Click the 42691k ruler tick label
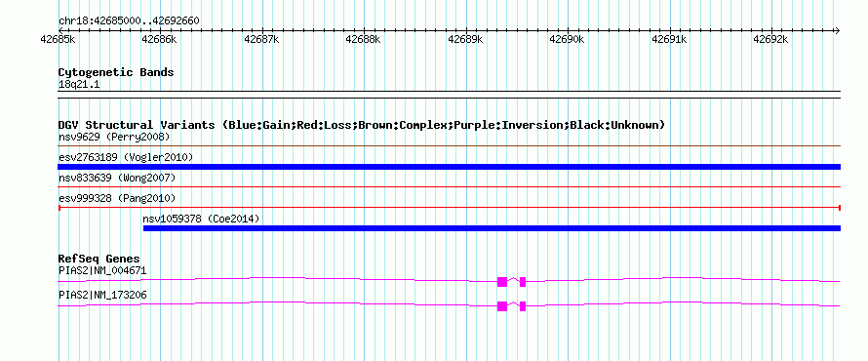868x361 pixels. tap(670, 40)
